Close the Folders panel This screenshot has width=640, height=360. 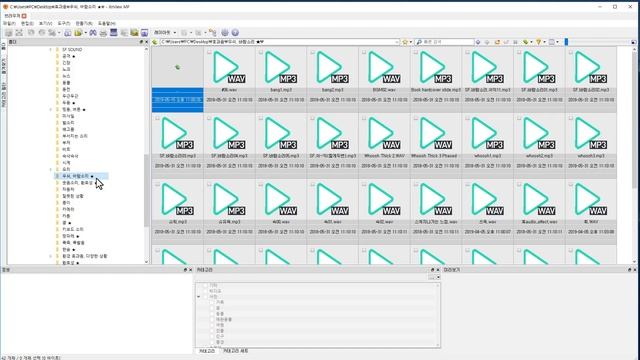tap(147, 42)
